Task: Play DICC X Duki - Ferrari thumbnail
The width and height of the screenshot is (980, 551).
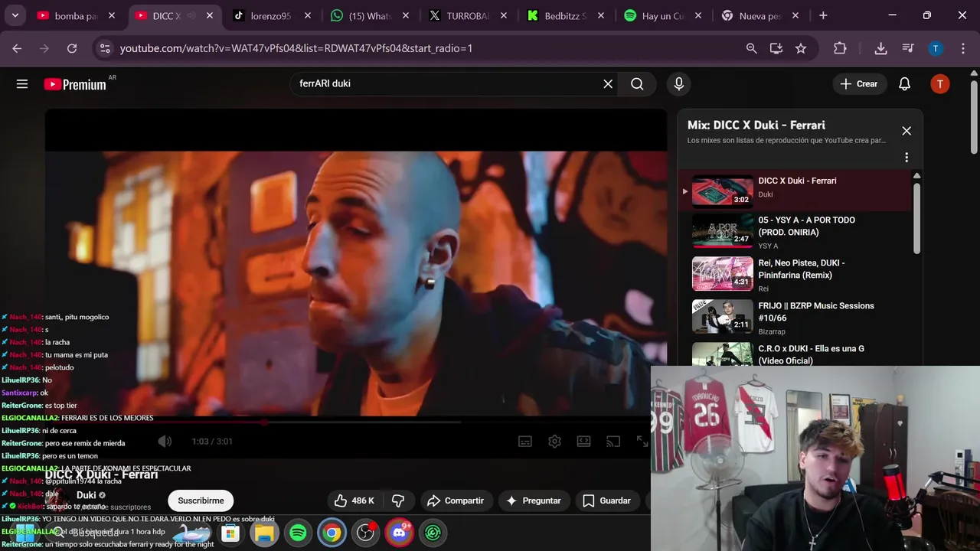Action: [722, 191]
